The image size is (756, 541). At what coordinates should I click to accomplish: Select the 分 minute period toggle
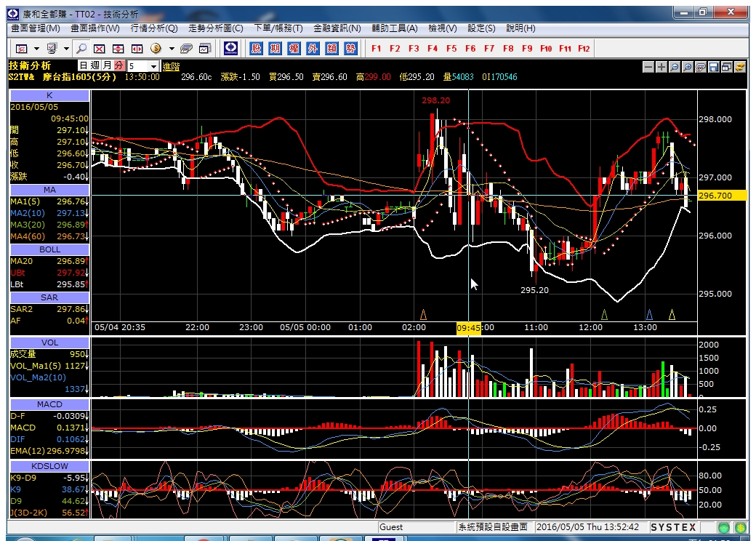tap(118, 65)
